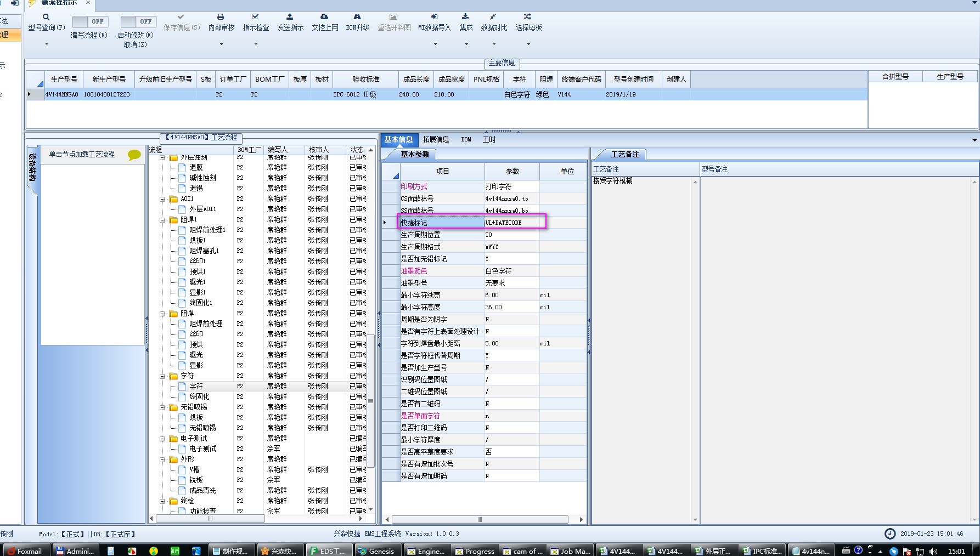
Task: Collapse the 终检 tree node
Action: pyautogui.click(x=162, y=501)
